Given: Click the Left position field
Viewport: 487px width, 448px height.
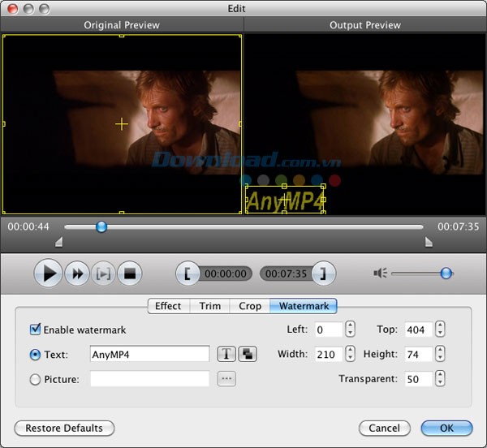Looking at the screenshot, I should tap(329, 330).
